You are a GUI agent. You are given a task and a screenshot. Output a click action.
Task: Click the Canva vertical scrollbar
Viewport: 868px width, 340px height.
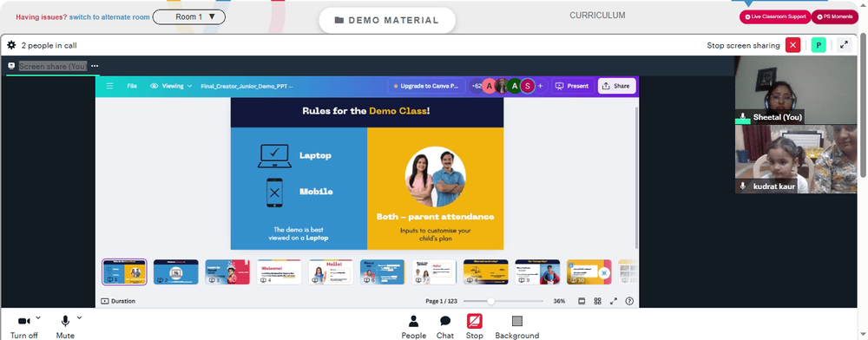point(636,177)
